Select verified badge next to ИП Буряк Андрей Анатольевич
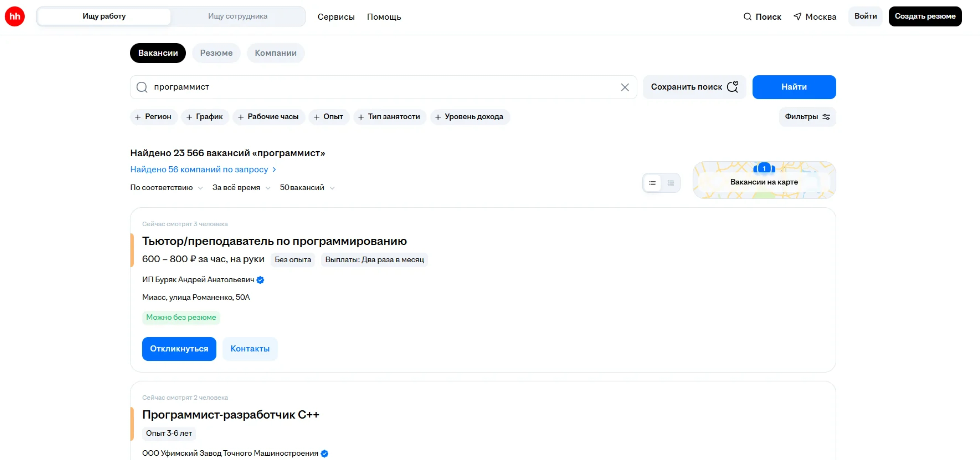The height and width of the screenshot is (460, 980). point(260,280)
